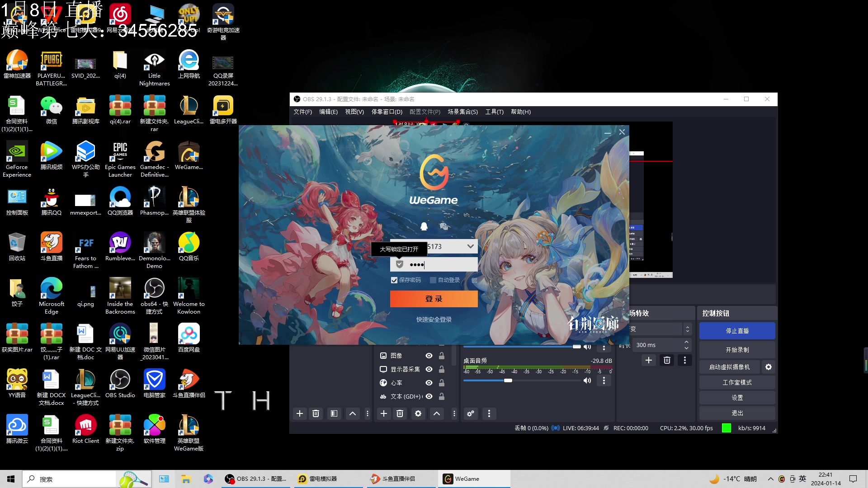
Task: Adjust the upper audio channel volume slider
Action: click(x=576, y=347)
